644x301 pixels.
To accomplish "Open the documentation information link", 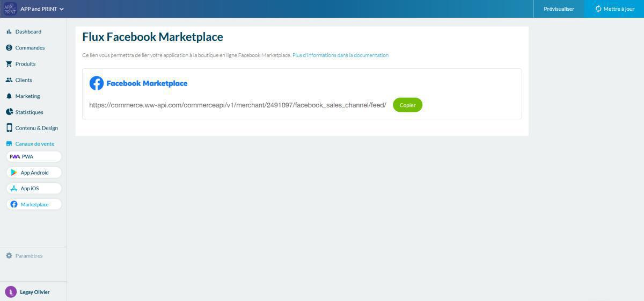I will tap(340, 55).
